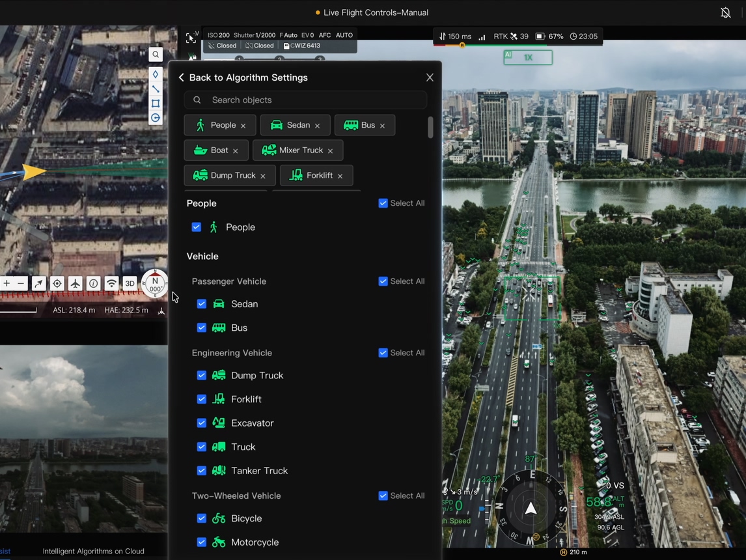The height and width of the screenshot is (560, 746).
Task: Uncheck the Forklift checkbox
Action: [202, 399]
